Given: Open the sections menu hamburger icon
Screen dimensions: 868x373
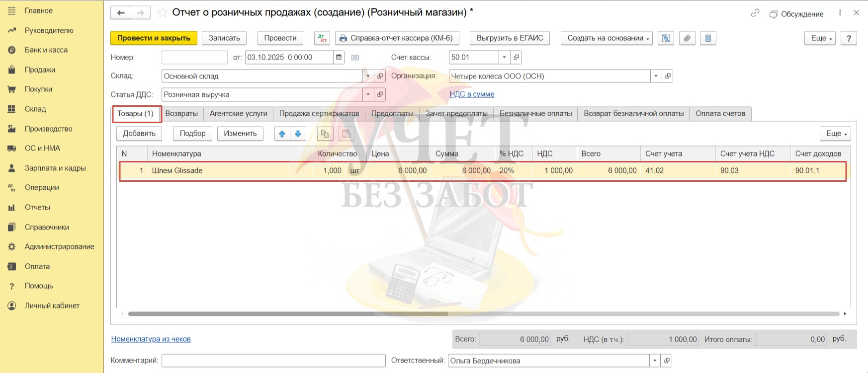Looking at the screenshot, I should point(11,10).
